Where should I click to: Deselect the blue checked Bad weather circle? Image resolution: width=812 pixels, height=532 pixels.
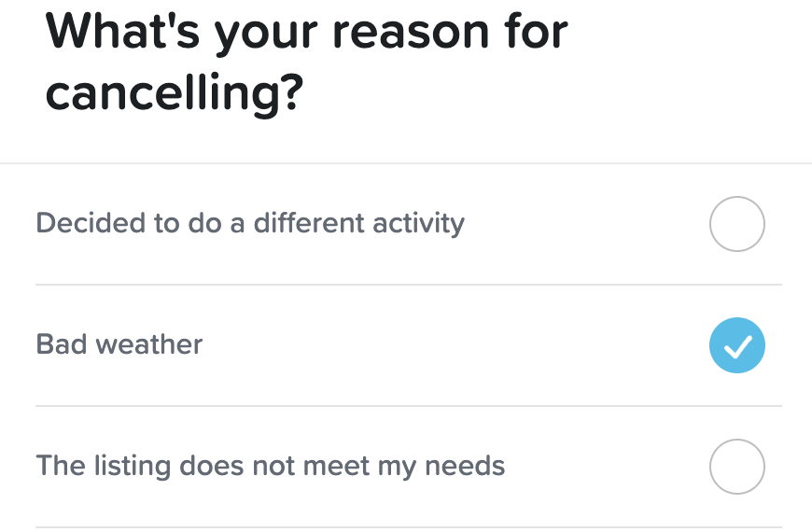737,345
